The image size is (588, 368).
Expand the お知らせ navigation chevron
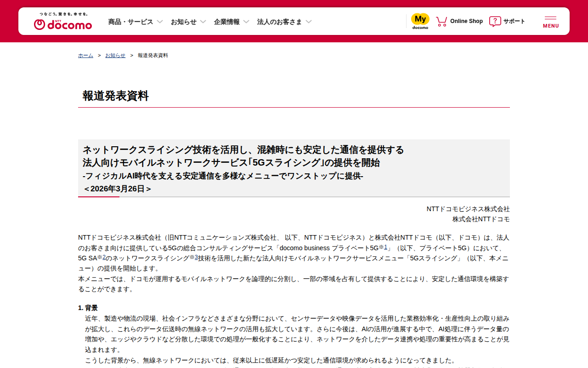[203, 22]
